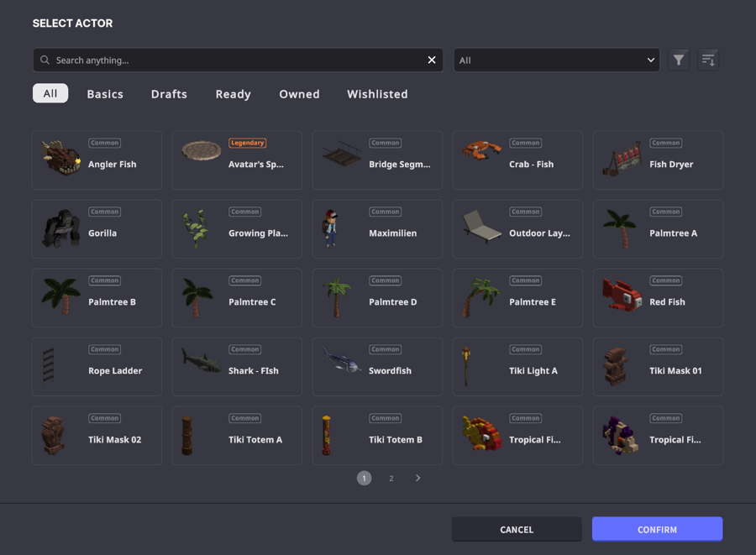The width and height of the screenshot is (756, 555).
Task: Jump to page 2 of actors
Action: tap(391, 478)
